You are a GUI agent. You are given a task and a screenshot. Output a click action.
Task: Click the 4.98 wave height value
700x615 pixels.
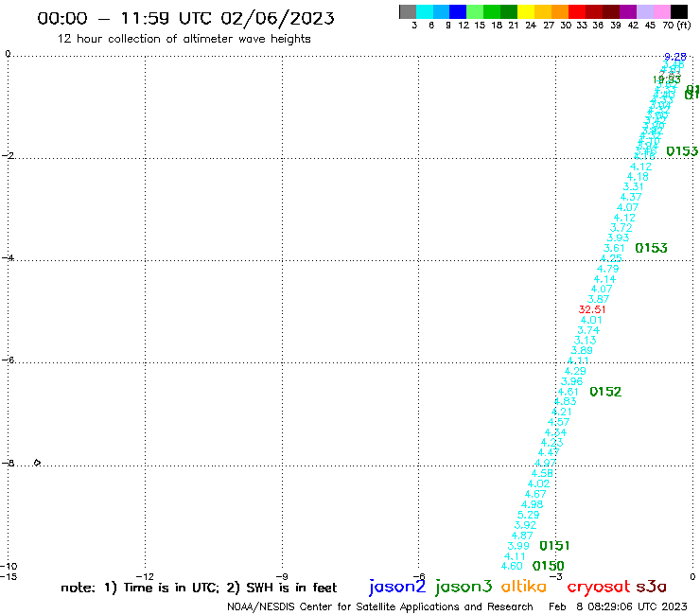[533, 504]
